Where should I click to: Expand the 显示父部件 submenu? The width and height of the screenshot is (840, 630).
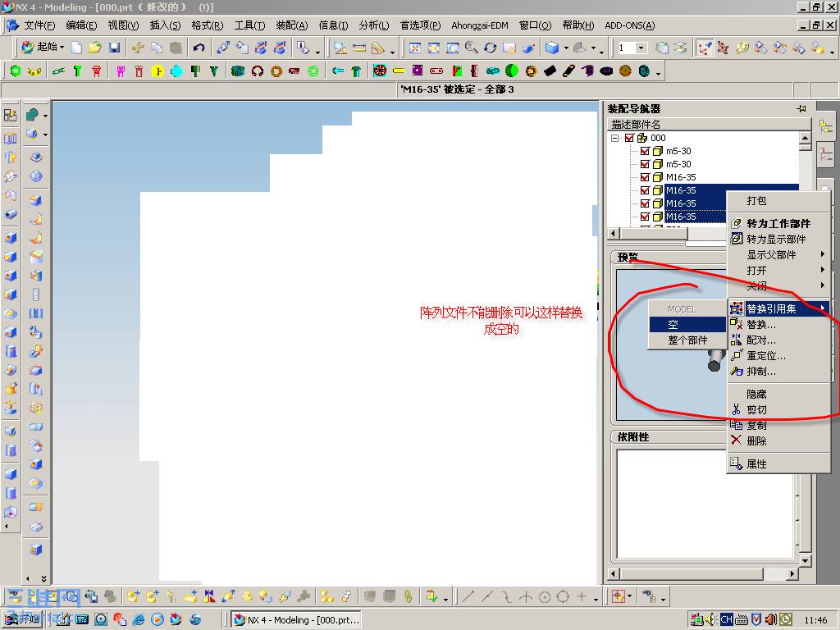pos(778,254)
